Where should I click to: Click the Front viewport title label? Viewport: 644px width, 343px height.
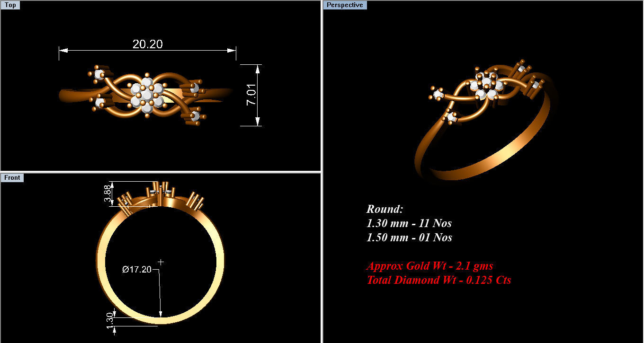[x=12, y=177]
